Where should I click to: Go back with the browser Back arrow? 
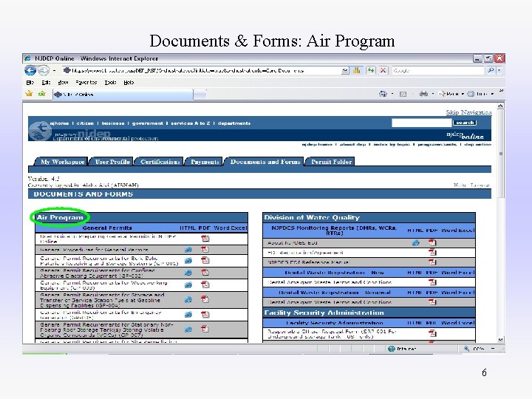[30, 71]
